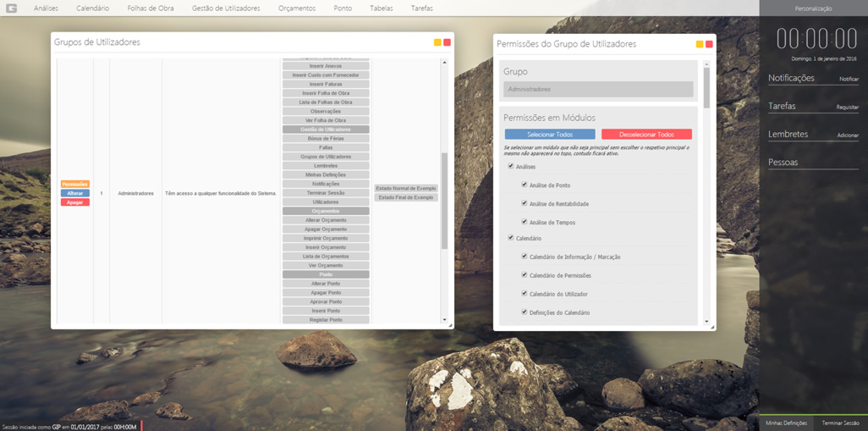Viewport: 868px width, 431px height.
Task: Minimize the Grupos de Utilizadores window (yellow)
Action: click(x=437, y=42)
